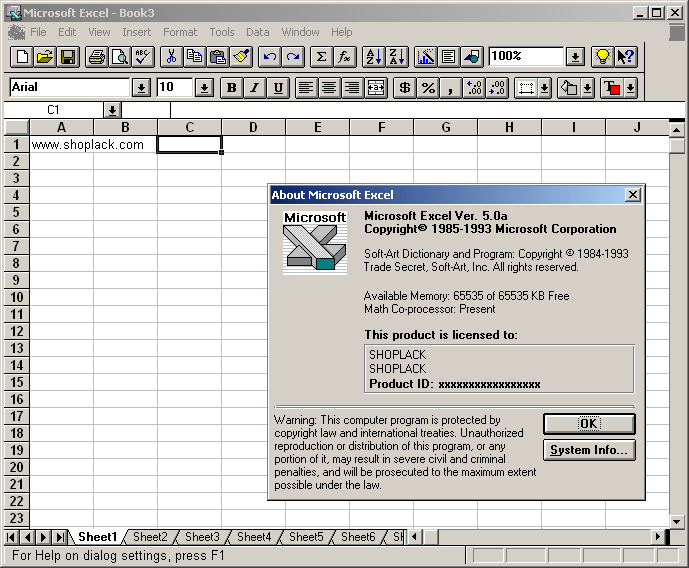
Task: Open the Data menu
Action: pyautogui.click(x=257, y=32)
